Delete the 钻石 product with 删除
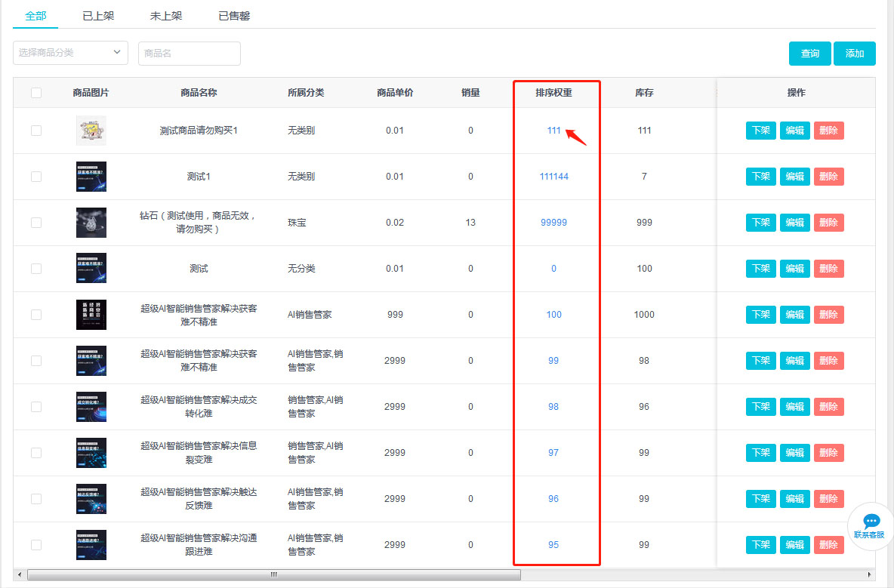This screenshot has height=588, width=894. tap(828, 223)
